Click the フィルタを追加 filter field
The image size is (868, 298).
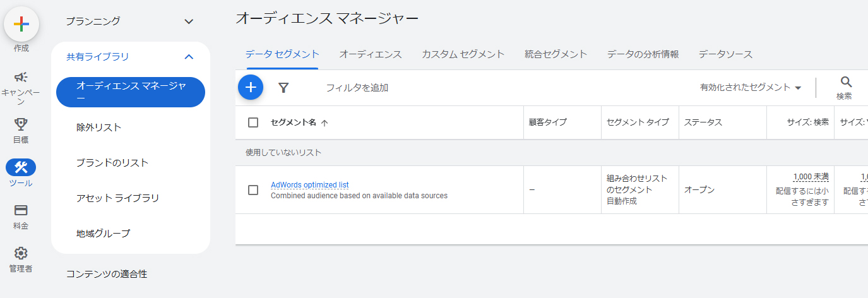click(x=357, y=88)
